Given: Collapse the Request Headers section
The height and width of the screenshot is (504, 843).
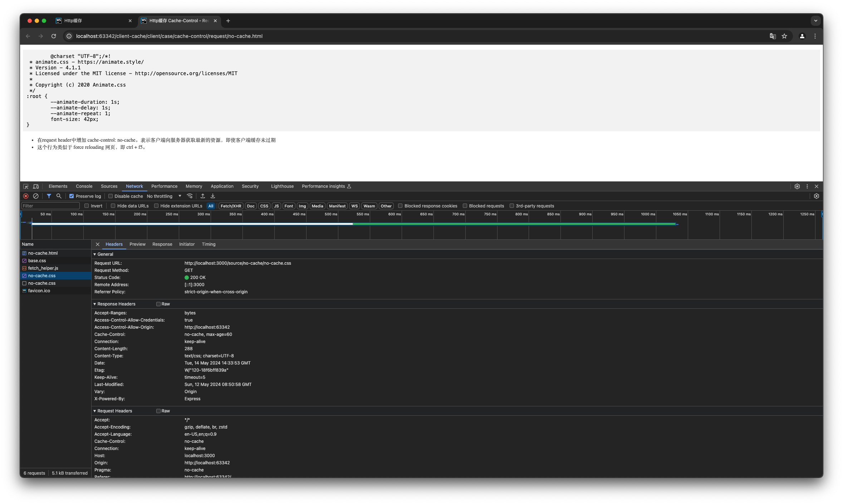Looking at the screenshot, I should pyautogui.click(x=95, y=411).
